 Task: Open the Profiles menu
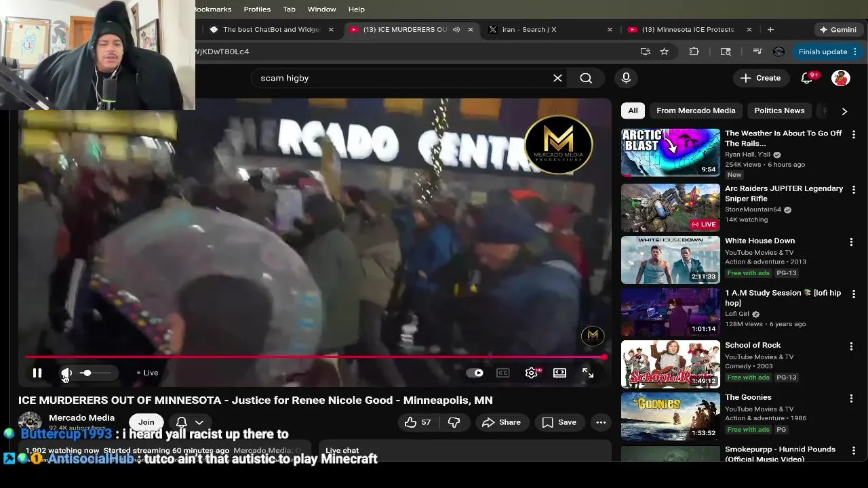click(x=257, y=9)
